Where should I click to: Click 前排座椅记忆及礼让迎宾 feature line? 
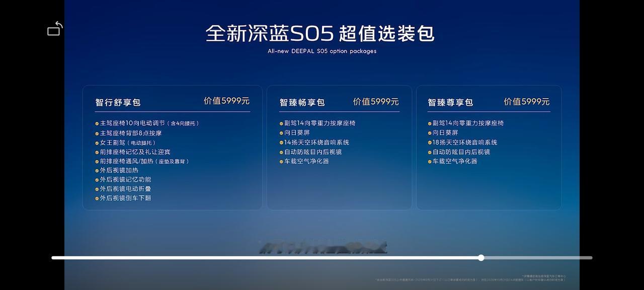pyautogui.click(x=133, y=152)
